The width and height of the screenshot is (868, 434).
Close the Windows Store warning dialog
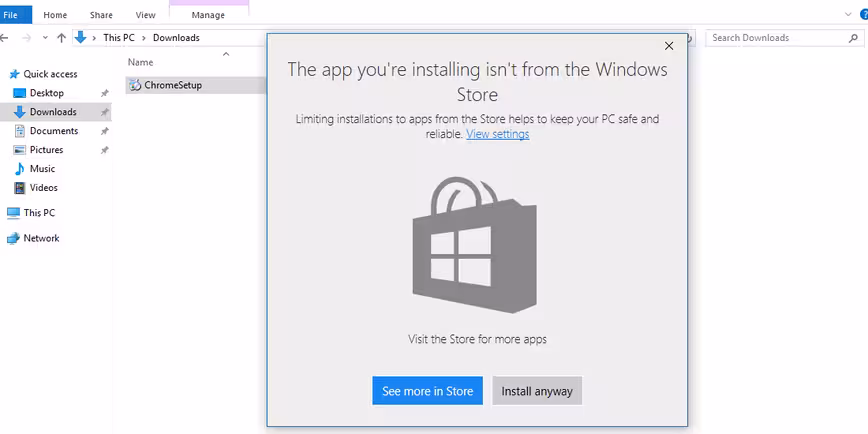[x=669, y=46]
